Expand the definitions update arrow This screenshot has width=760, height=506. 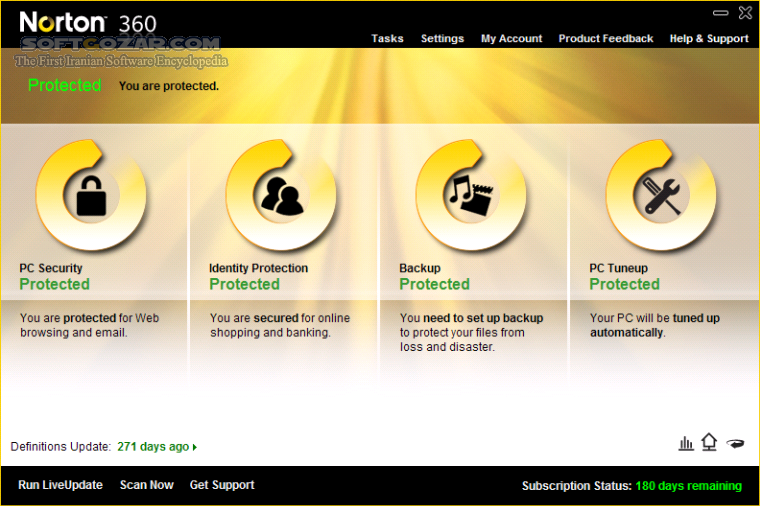click(195, 447)
